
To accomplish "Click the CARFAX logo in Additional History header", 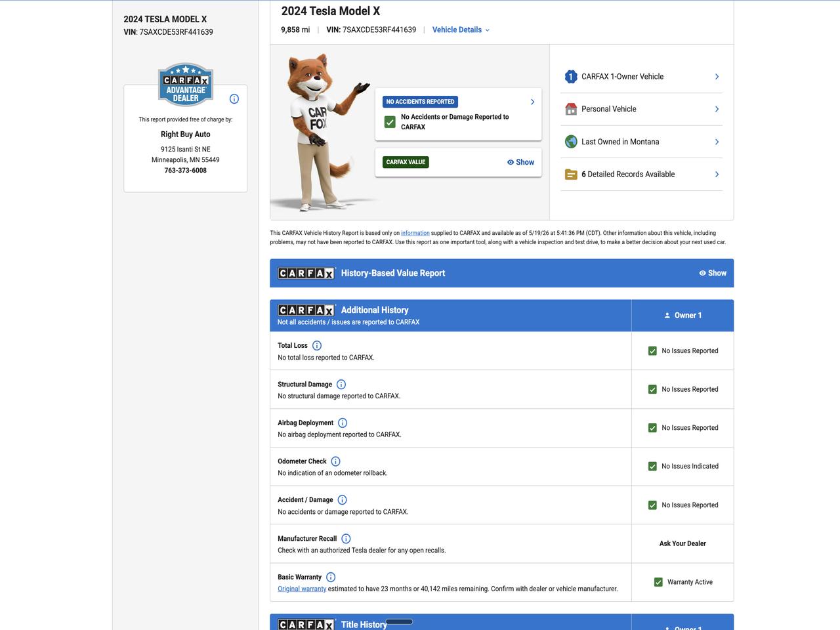I will 306,310.
